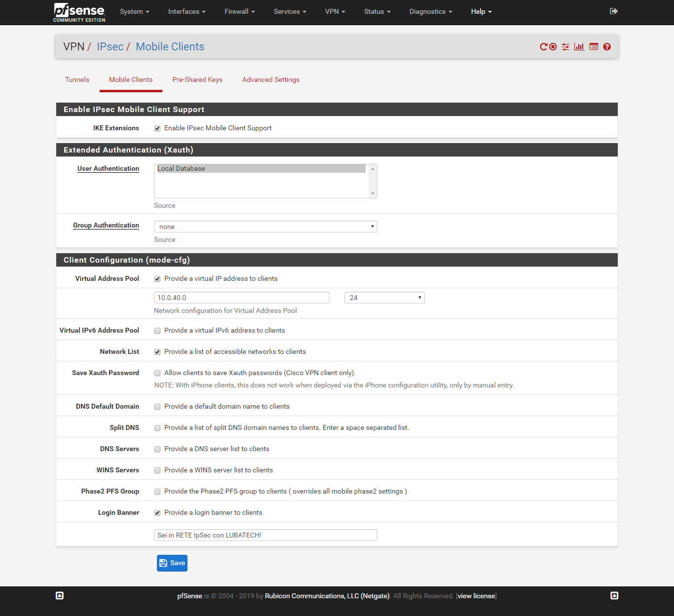Expand the System menu
The image size is (674, 616).
click(135, 11)
